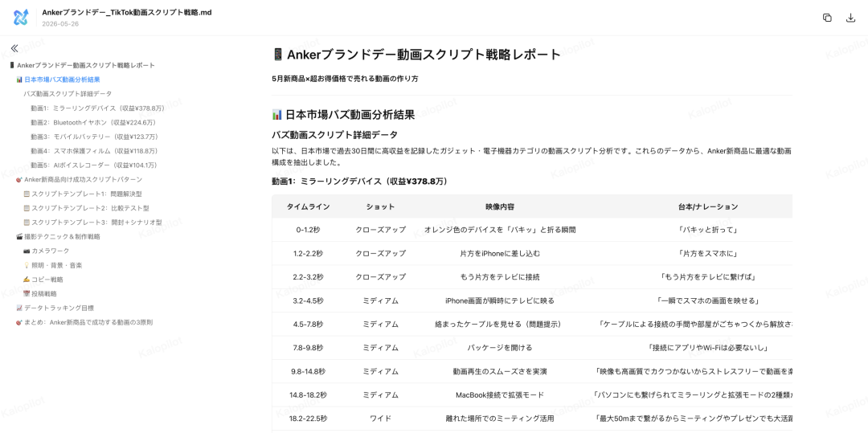Click subtitle 5月新商品×超お得価格で売れる動画の作り方
Viewport: 868px width, 433px height.
tap(345, 79)
